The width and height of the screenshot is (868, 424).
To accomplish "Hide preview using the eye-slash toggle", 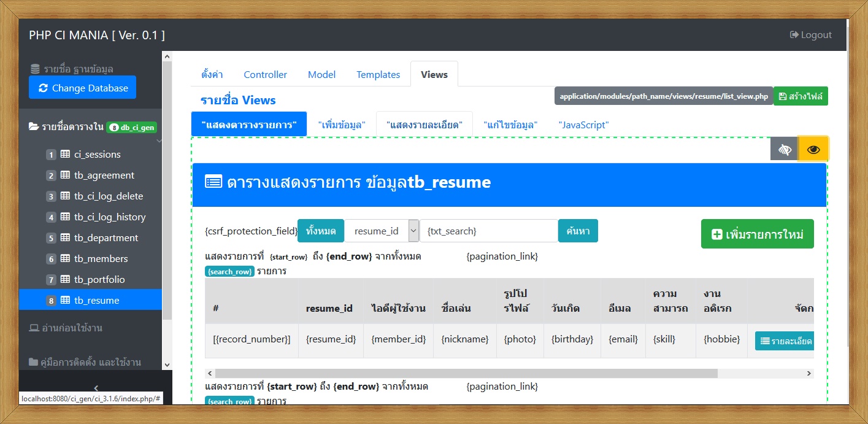I will click(x=784, y=148).
